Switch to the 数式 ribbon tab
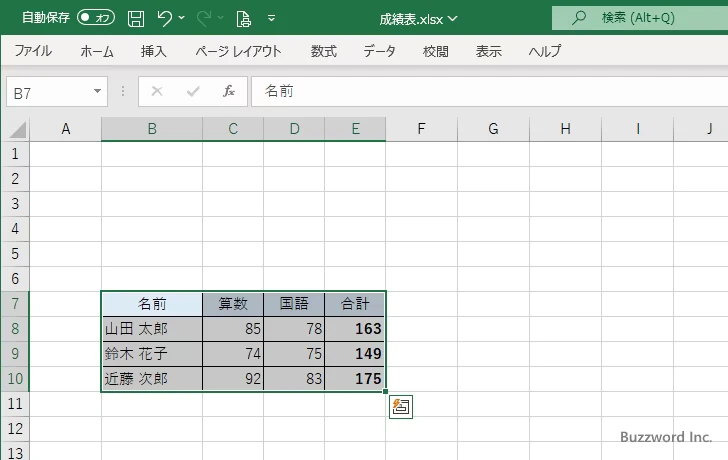Screen dimensions: 728x460 [323, 51]
